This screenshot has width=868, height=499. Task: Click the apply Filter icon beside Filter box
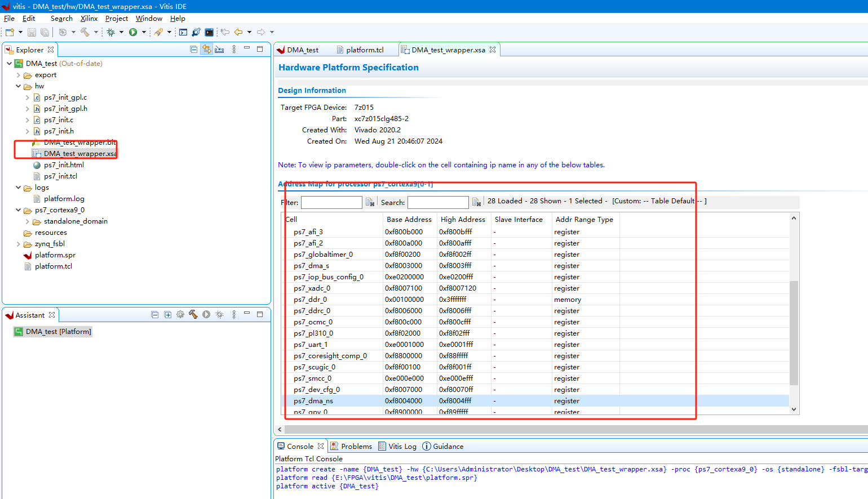370,202
